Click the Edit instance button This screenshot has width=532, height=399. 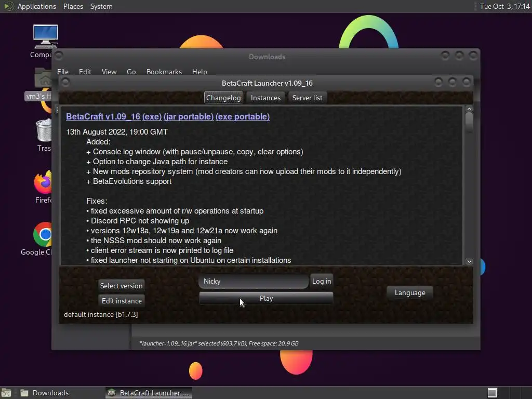(122, 301)
